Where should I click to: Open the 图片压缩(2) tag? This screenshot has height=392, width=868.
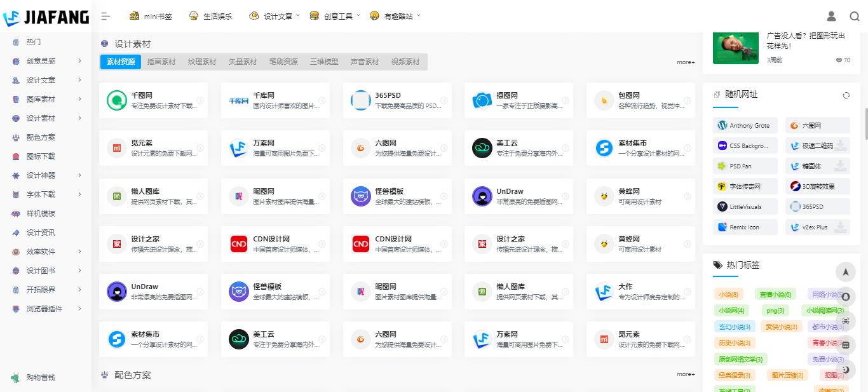pos(787,375)
